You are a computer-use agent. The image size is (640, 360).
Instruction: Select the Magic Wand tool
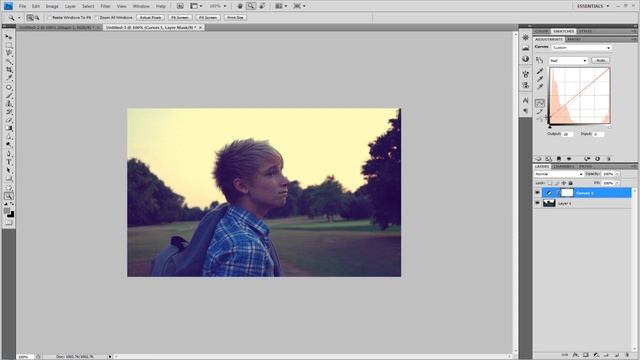tap(9, 62)
